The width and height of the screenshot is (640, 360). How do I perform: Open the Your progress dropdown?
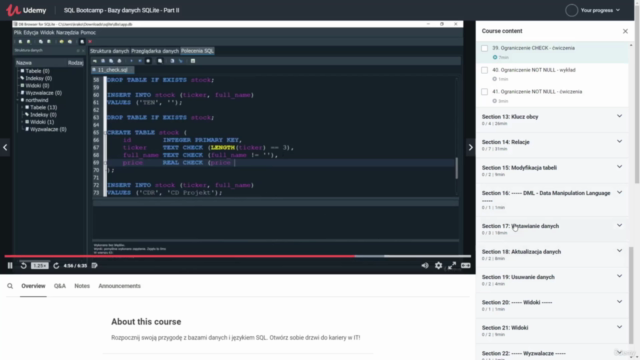[x=600, y=10]
